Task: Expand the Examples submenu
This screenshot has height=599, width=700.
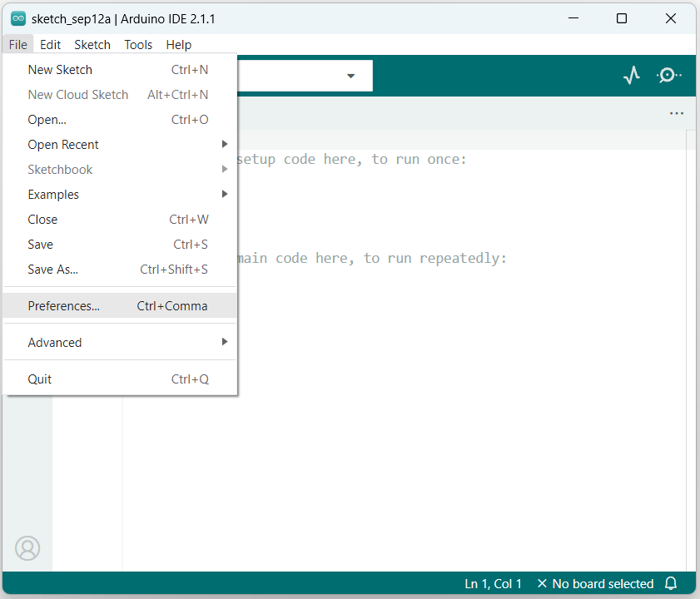Action: point(53,194)
